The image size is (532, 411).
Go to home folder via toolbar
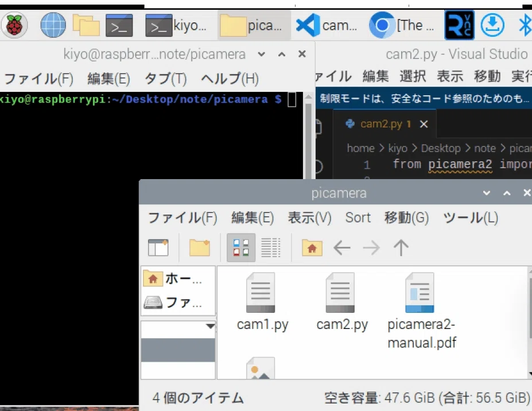pyautogui.click(x=312, y=248)
